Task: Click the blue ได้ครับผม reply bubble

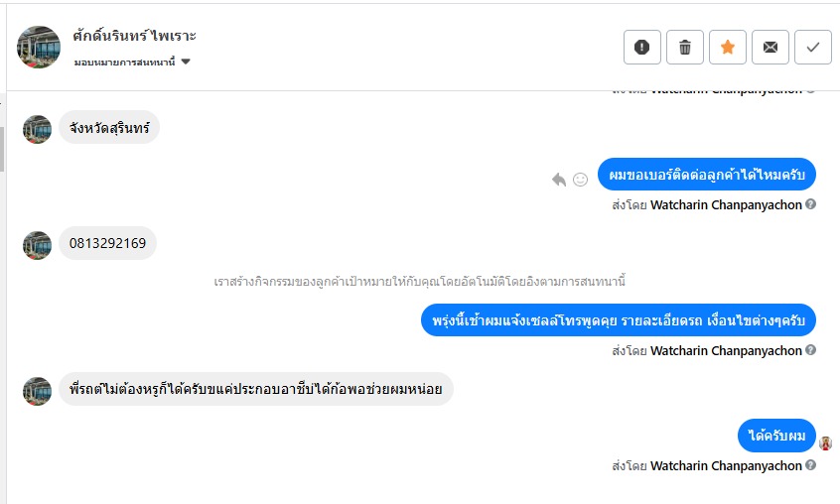Action: [x=776, y=437]
